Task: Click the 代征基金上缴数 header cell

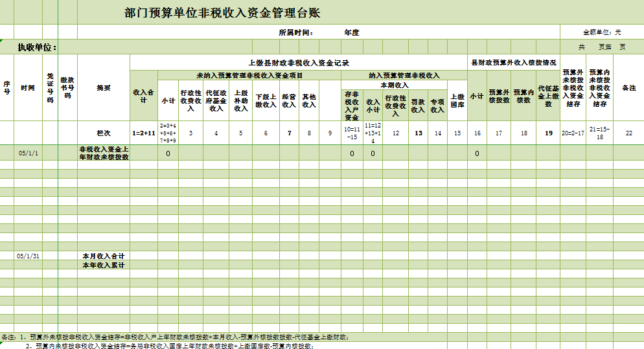Action: (x=548, y=96)
